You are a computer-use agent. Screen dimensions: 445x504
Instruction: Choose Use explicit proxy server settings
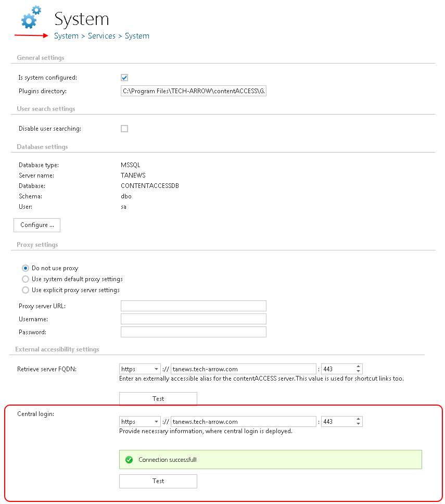(26, 290)
